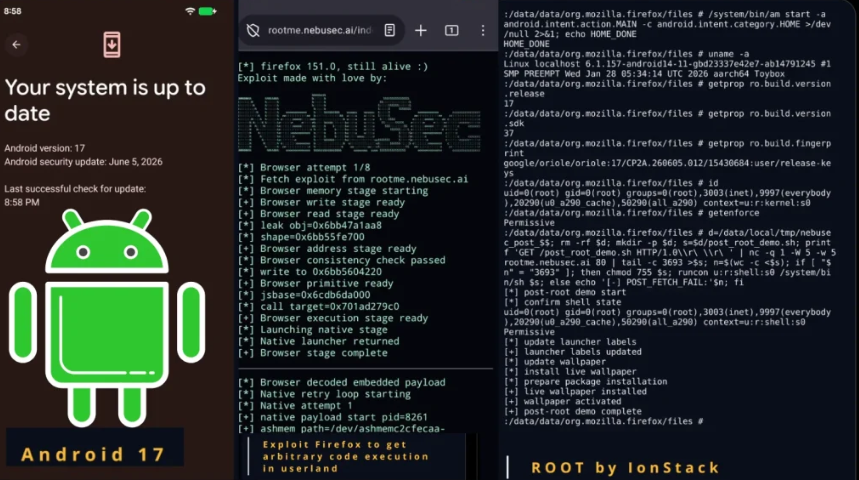Click 'write to 0x6bb5604220' line
The width and height of the screenshot is (859, 480).
pos(310,272)
